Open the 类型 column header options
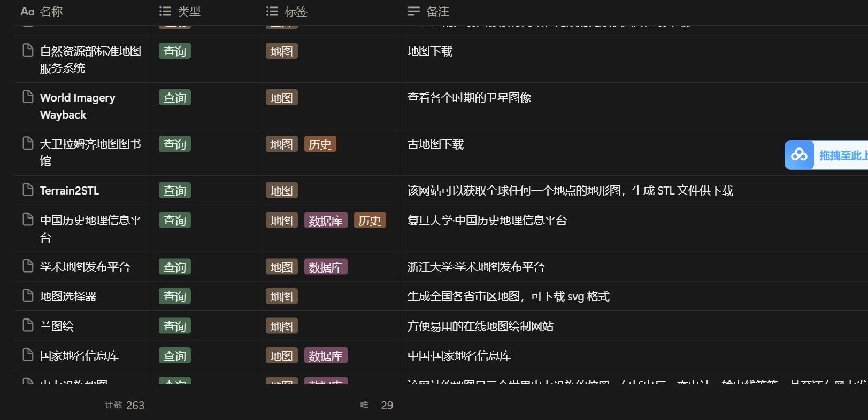 coord(181,11)
